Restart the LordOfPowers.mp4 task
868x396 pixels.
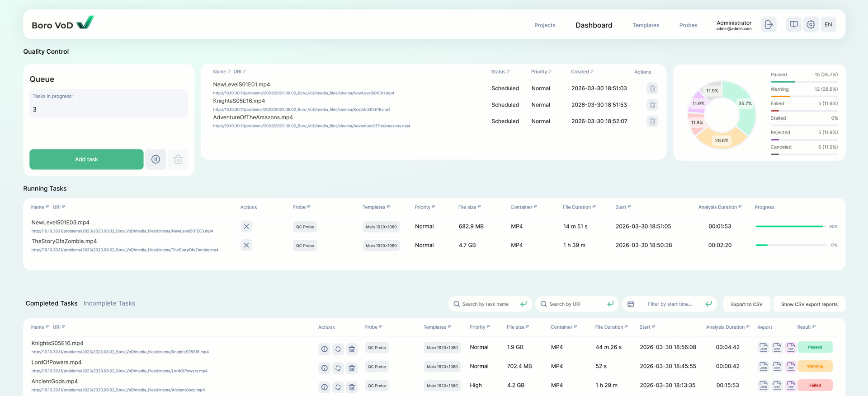(x=338, y=368)
